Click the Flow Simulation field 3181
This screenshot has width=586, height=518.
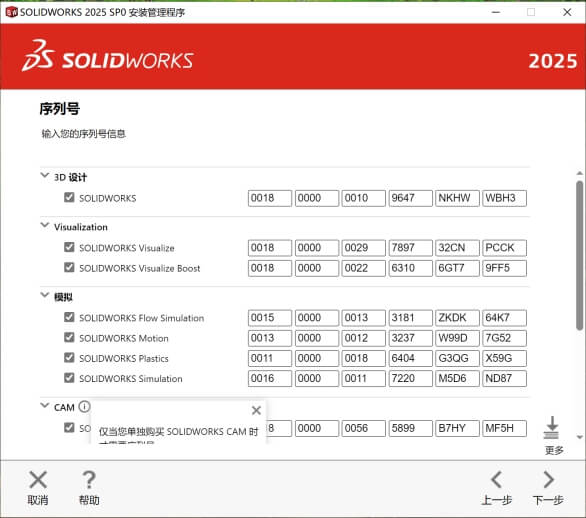pos(410,318)
